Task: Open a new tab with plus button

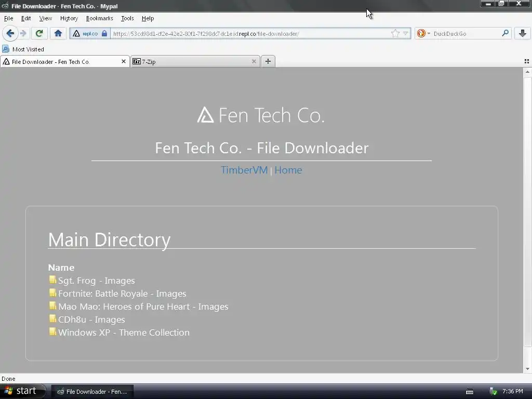Action: click(268, 61)
